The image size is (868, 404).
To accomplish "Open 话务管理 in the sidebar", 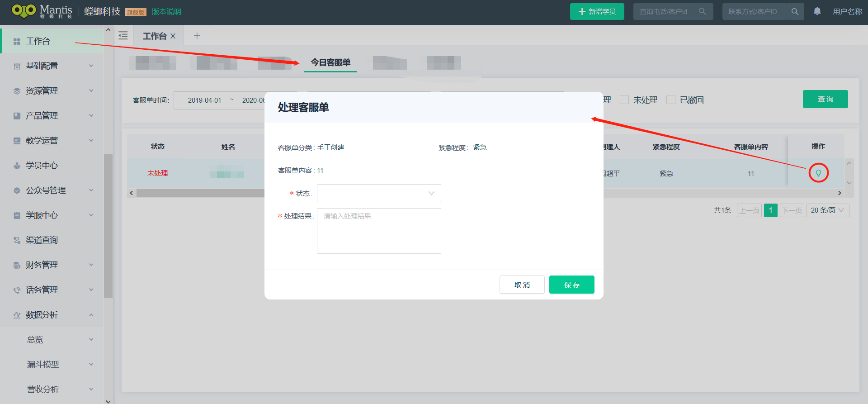I will coord(42,290).
